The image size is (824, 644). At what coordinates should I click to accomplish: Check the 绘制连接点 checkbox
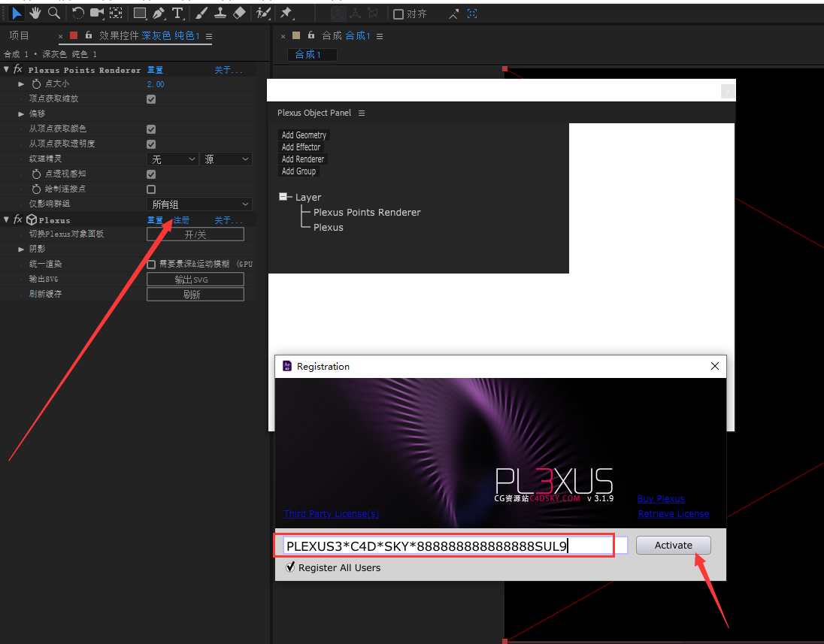tap(151, 189)
